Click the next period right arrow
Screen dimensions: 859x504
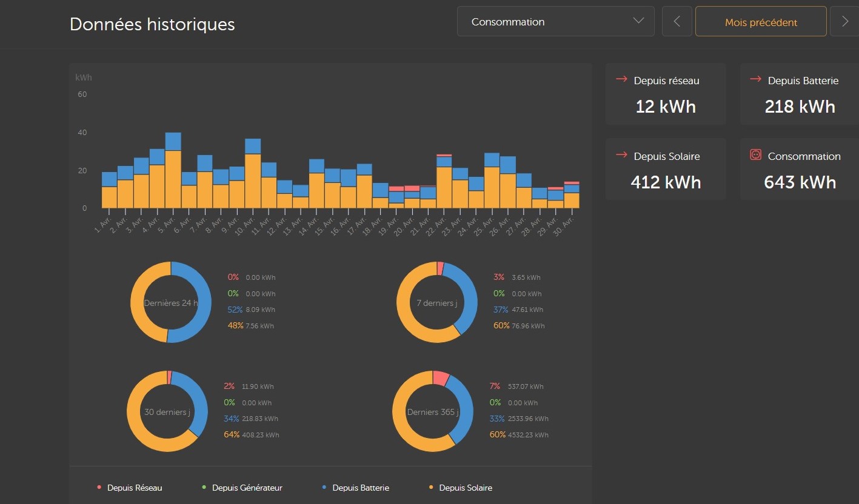click(x=845, y=22)
